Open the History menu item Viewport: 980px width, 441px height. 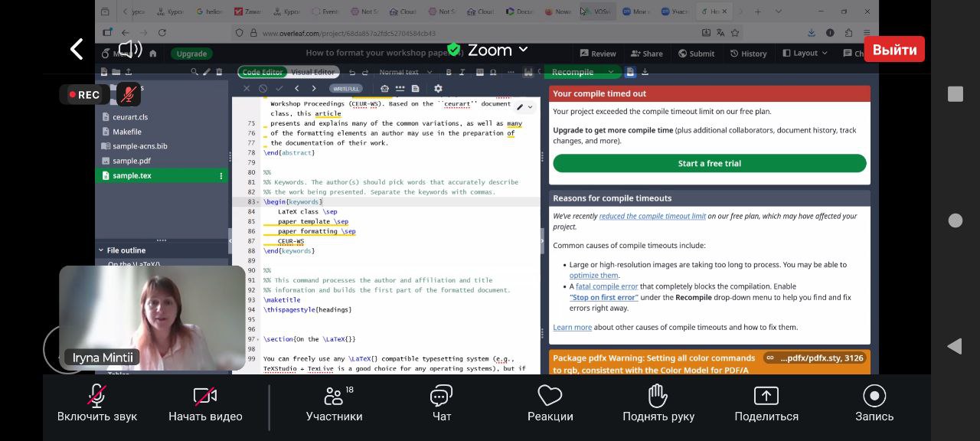click(748, 54)
